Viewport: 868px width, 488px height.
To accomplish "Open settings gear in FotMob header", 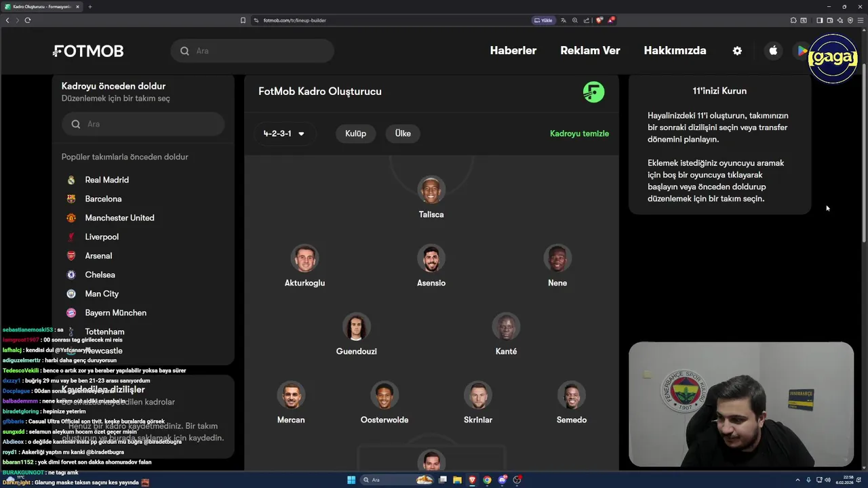I will tap(737, 51).
